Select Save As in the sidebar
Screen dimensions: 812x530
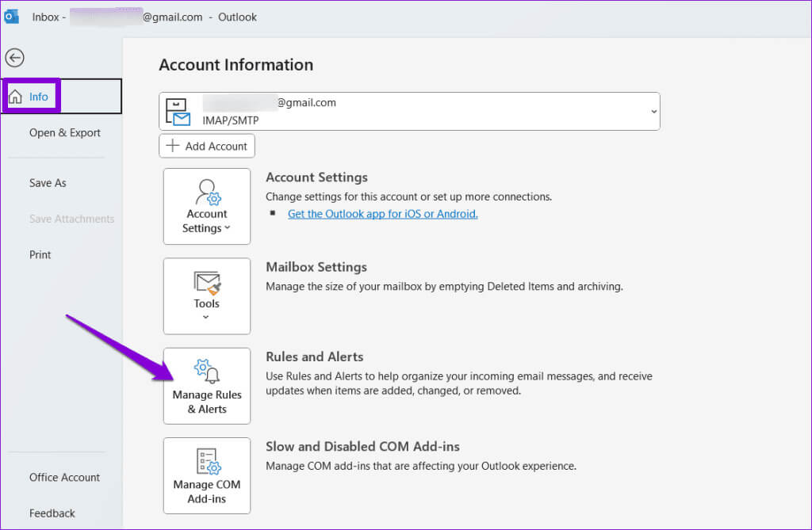pos(48,183)
